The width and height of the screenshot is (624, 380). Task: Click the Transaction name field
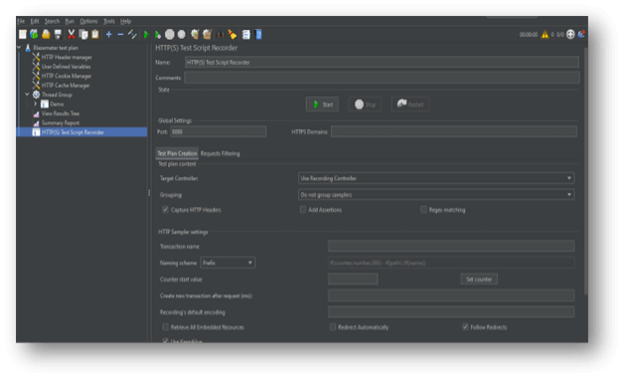(x=451, y=246)
